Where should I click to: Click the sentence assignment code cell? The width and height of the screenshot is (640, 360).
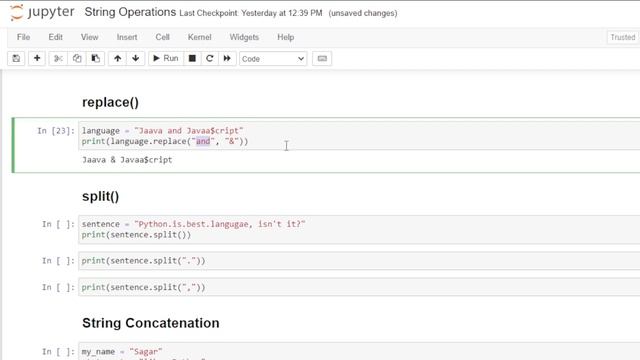click(x=359, y=229)
